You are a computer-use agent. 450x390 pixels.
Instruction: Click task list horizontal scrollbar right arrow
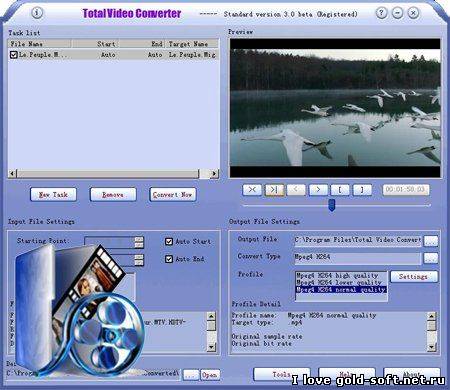214,173
